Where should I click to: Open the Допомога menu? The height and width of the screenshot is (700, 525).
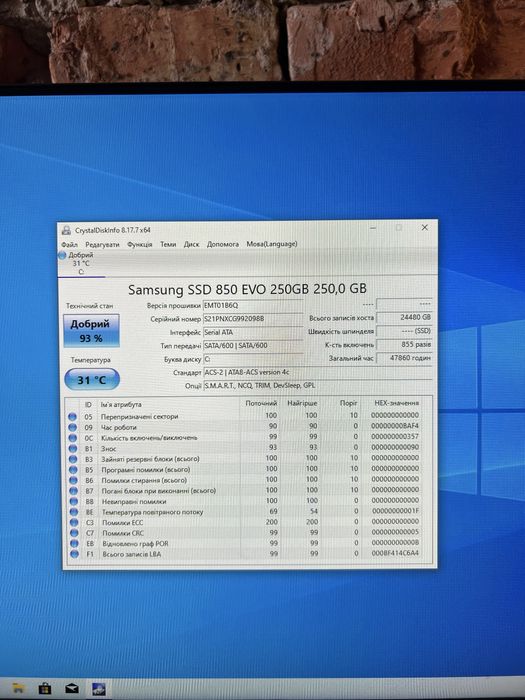(x=223, y=244)
